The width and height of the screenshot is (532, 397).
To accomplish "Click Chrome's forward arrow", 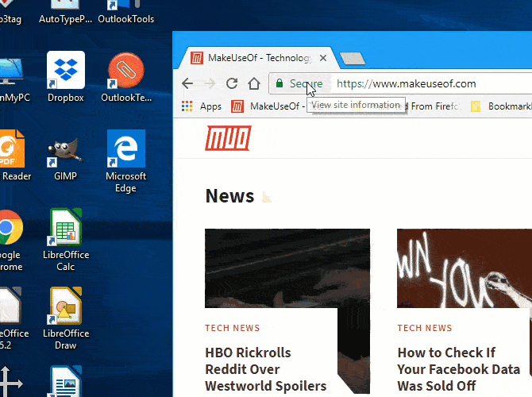I will (x=210, y=83).
